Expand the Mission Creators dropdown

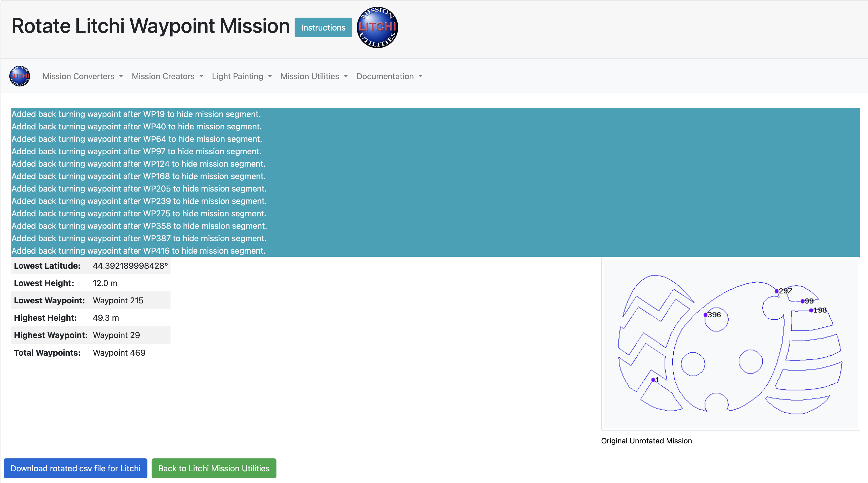pyautogui.click(x=167, y=76)
